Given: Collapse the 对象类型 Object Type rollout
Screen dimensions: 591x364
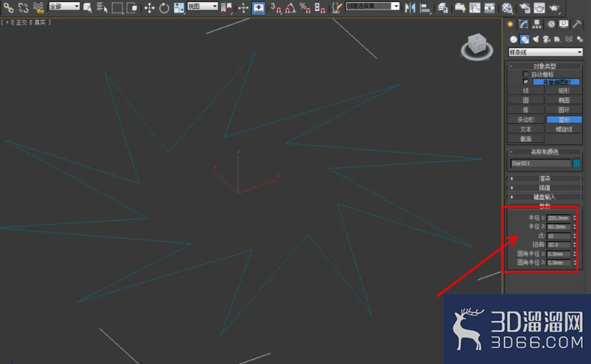Looking at the screenshot, I should click(545, 66).
